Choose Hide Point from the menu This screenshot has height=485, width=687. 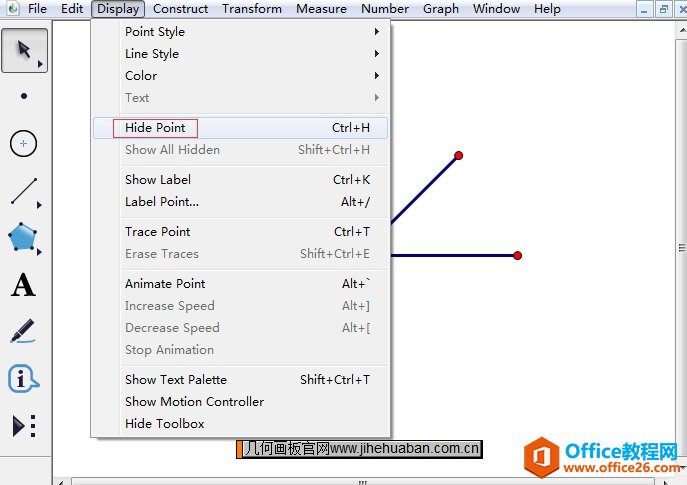241,127
